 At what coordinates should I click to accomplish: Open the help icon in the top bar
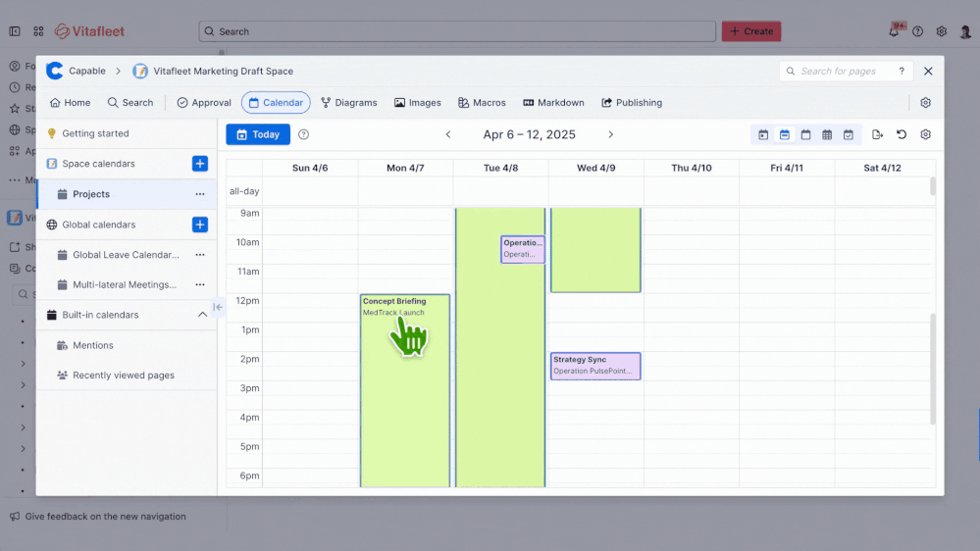pos(917,31)
